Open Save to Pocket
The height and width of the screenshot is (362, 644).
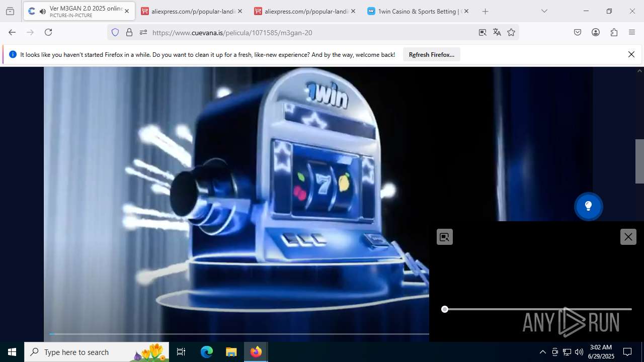(x=578, y=32)
